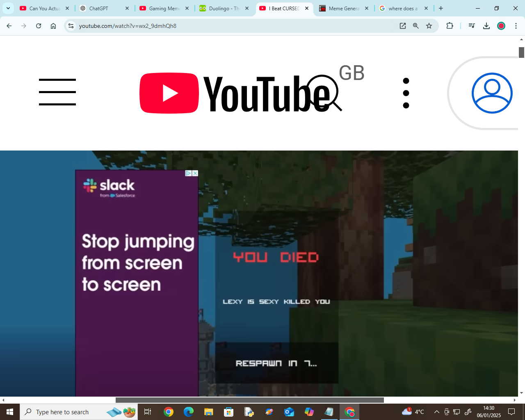Image resolution: width=525 pixels, height=420 pixels.
Task: Open Microsoft Store from the taskbar
Action: pyautogui.click(x=229, y=412)
